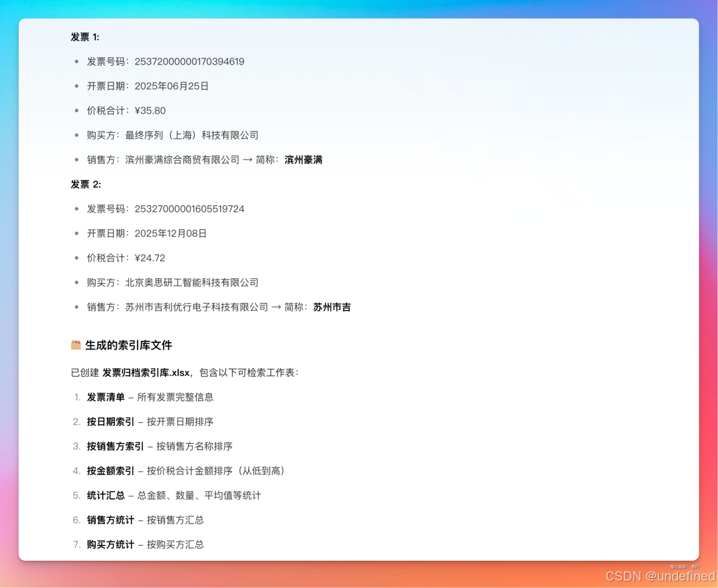
Task: Click the date 2025年12月08日
Action: click(171, 233)
